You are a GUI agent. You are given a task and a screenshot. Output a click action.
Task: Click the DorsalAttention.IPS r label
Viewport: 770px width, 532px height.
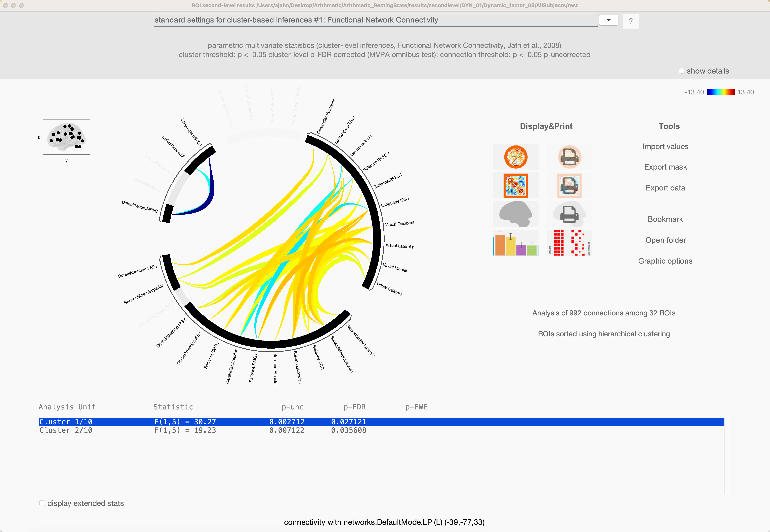[x=171, y=333]
